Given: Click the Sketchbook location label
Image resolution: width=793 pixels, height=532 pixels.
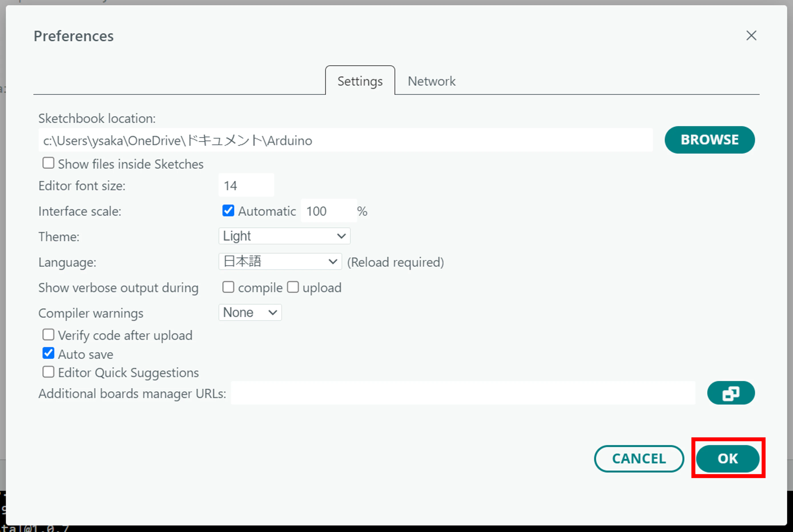Looking at the screenshot, I should 97,118.
